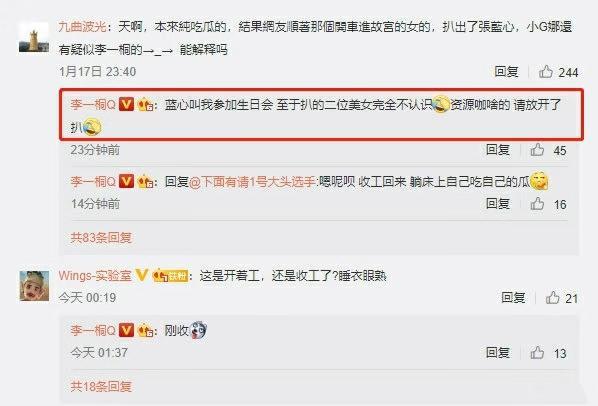Click 铁粉 fan badge next to Wings-实验室

pyautogui.click(x=170, y=276)
